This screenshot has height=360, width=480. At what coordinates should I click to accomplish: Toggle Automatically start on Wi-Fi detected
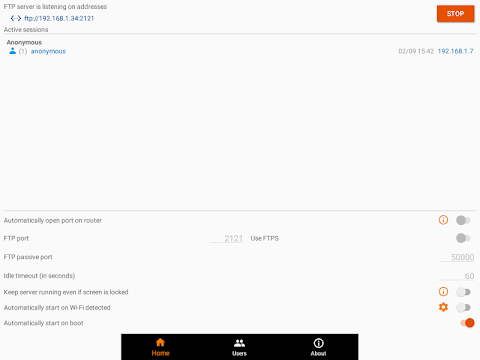point(463,307)
